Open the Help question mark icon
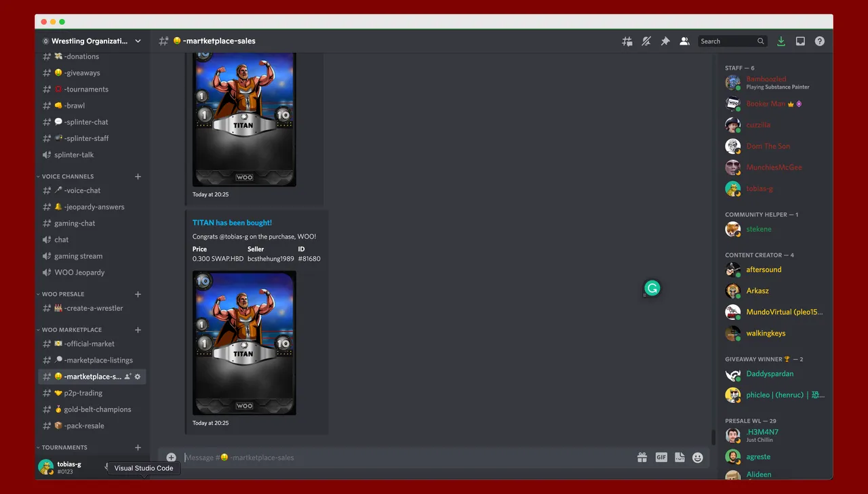Viewport: 868px width, 494px height. point(820,41)
